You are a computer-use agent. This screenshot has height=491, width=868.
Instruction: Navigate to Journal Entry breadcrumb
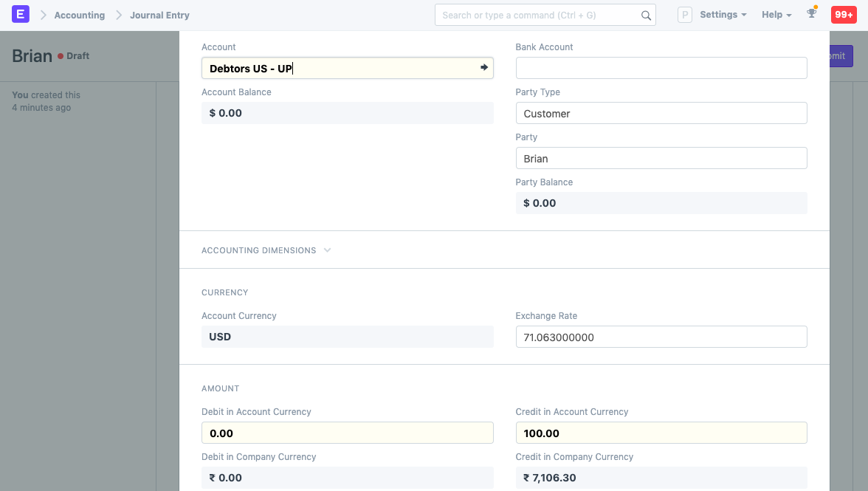[x=159, y=15]
